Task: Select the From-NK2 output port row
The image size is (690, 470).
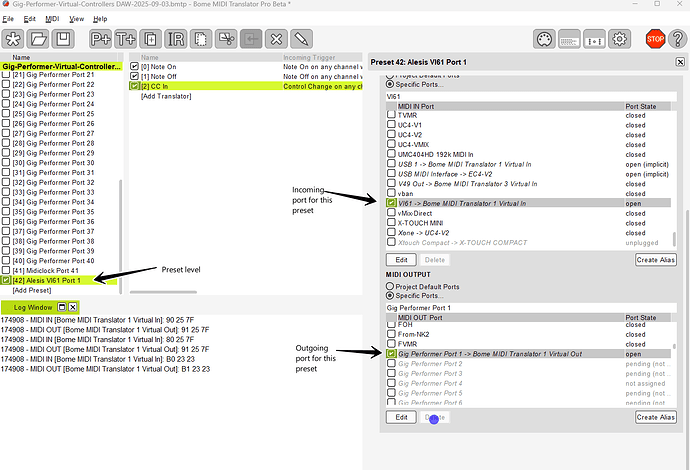Action: click(528, 334)
